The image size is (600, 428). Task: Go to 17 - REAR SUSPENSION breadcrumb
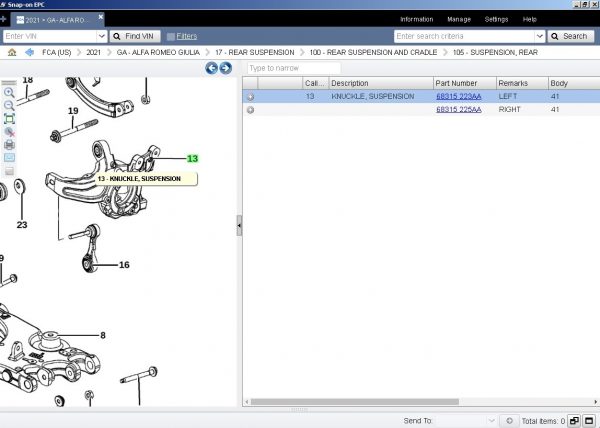[x=254, y=52]
